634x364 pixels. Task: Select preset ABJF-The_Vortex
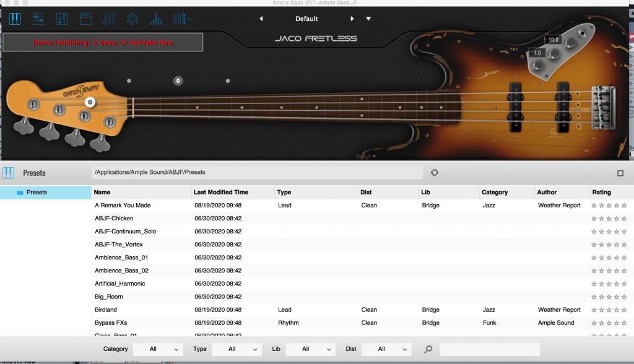click(x=118, y=245)
